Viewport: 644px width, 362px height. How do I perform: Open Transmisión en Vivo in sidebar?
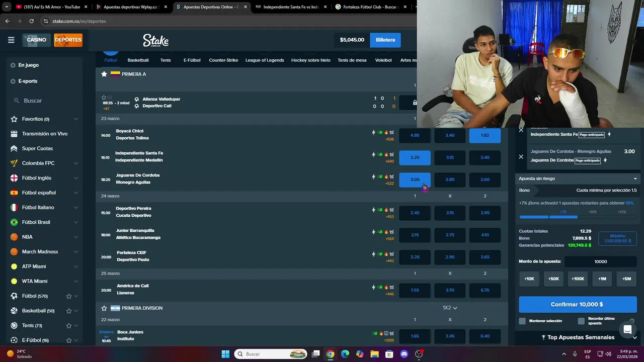click(44, 134)
